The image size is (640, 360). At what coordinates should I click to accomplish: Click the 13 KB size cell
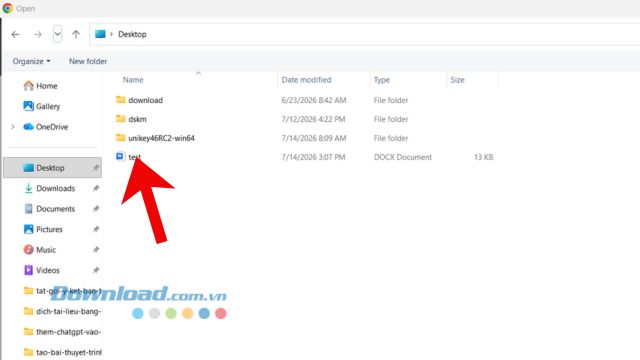(483, 157)
